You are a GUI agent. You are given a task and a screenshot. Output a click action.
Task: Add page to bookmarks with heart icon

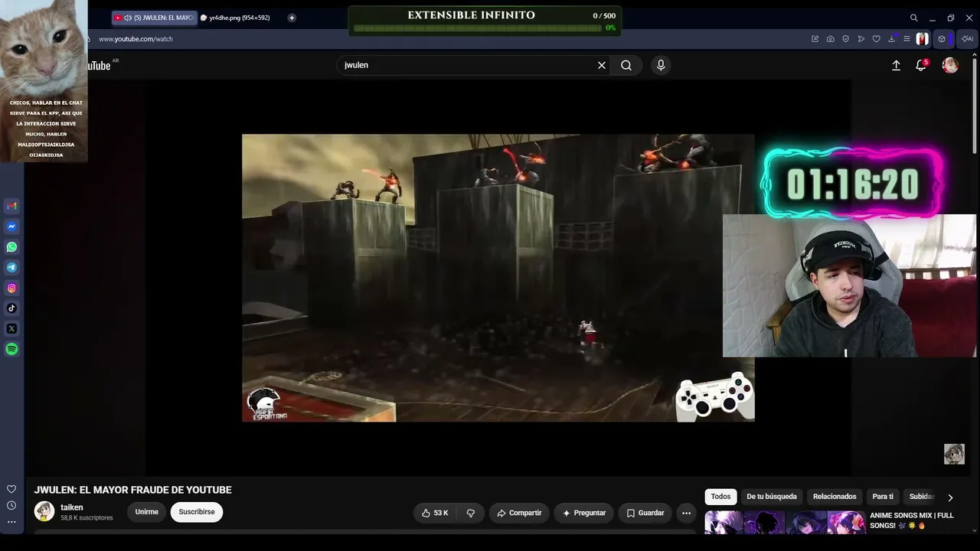pyautogui.click(x=877, y=39)
